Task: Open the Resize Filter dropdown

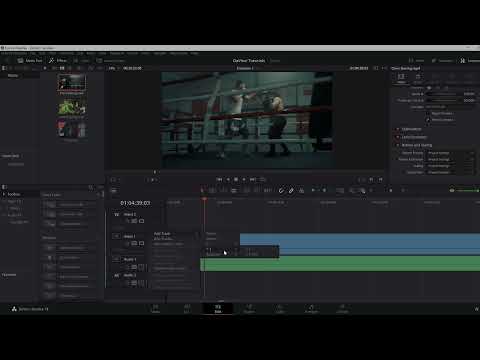Action: 451,172
